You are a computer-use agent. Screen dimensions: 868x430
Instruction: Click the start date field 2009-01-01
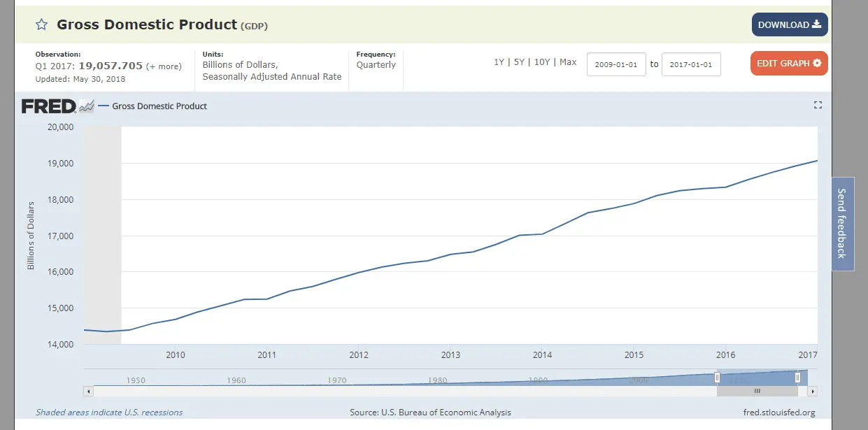coord(616,64)
